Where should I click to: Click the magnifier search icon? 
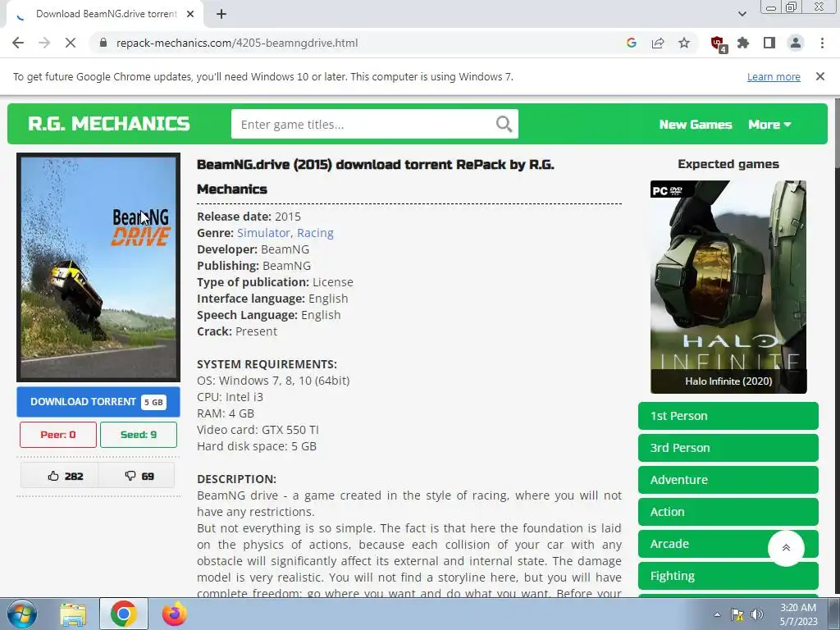pos(504,125)
